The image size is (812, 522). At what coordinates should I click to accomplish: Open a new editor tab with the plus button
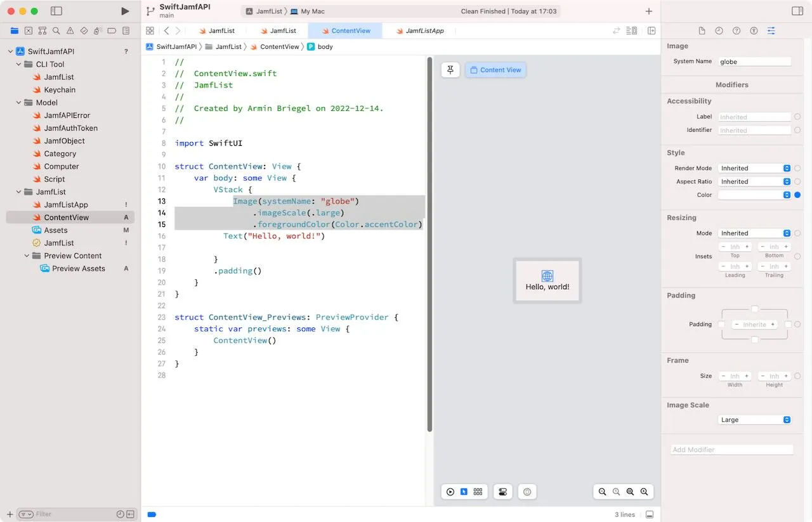[648, 11]
